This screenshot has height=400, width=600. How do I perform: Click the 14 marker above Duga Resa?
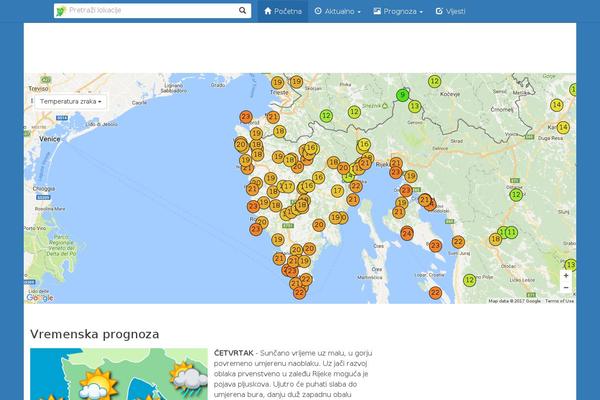(563, 127)
